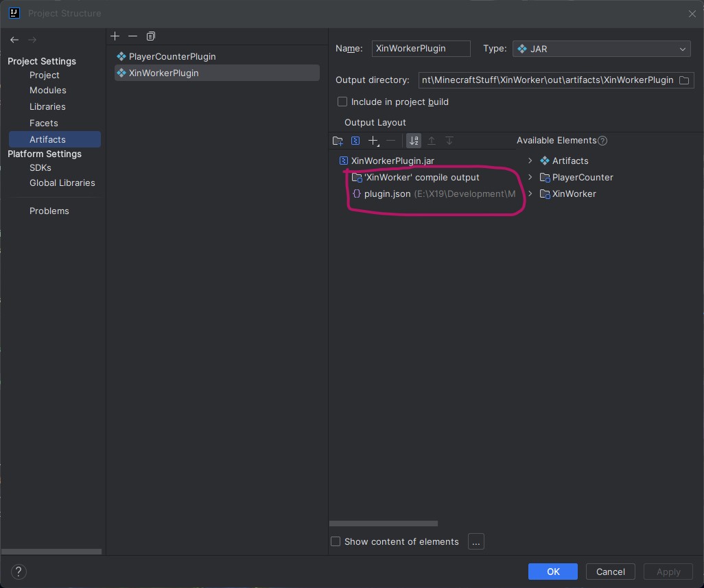The image size is (704, 588).
Task: Go back with the left arrow
Action: [x=14, y=40]
